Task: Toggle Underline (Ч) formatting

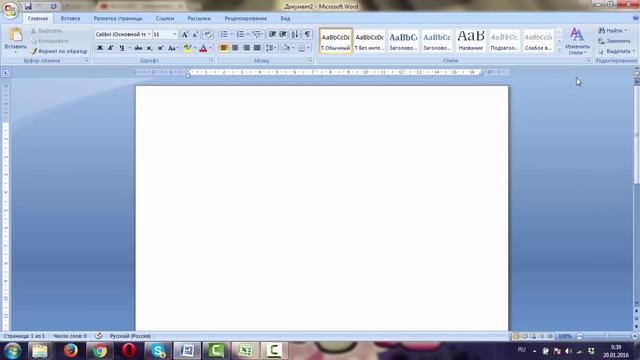Action: pos(122,48)
